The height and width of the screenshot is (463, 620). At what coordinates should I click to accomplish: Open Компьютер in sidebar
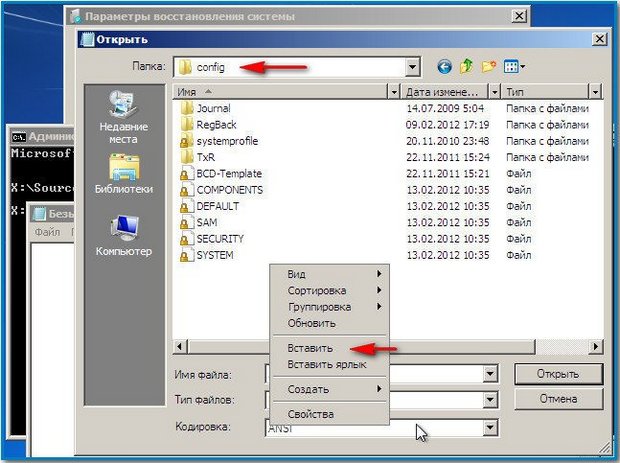[124, 235]
